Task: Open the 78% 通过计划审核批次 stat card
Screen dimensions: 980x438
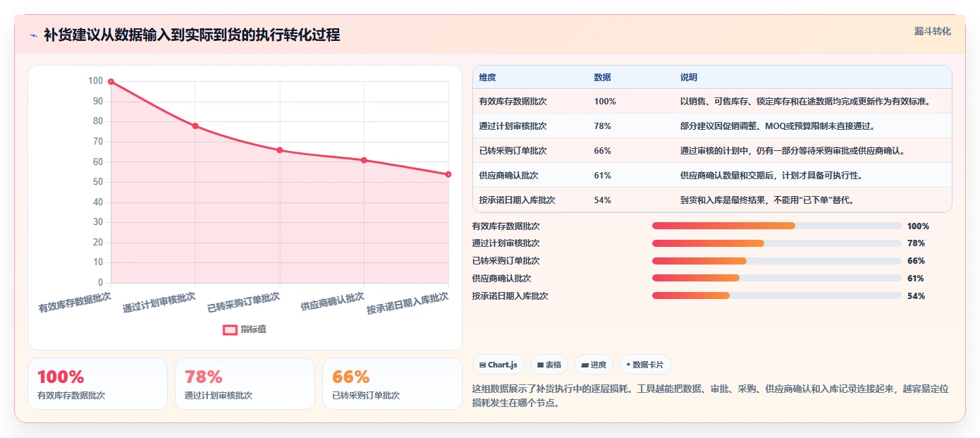Action: tap(245, 384)
